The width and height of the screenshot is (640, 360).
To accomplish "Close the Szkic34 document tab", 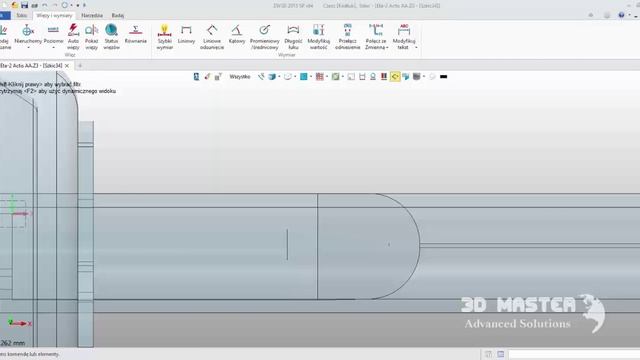I will pos(67,66).
